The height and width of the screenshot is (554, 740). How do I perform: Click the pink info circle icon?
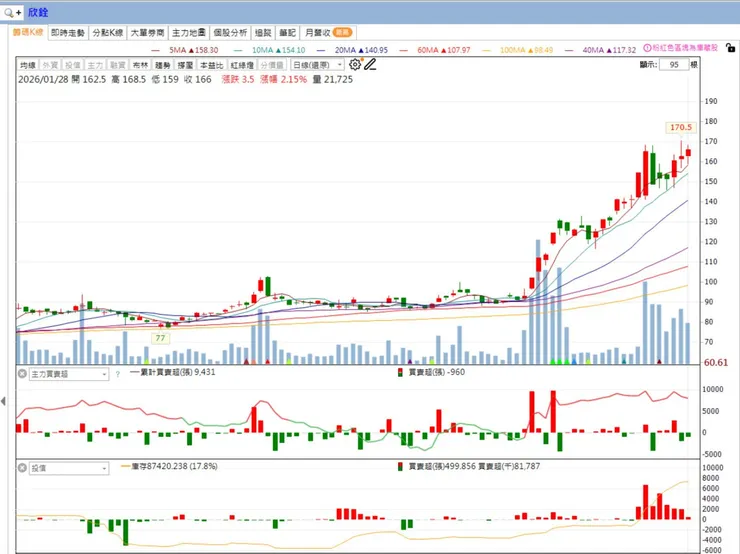(647, 48)
